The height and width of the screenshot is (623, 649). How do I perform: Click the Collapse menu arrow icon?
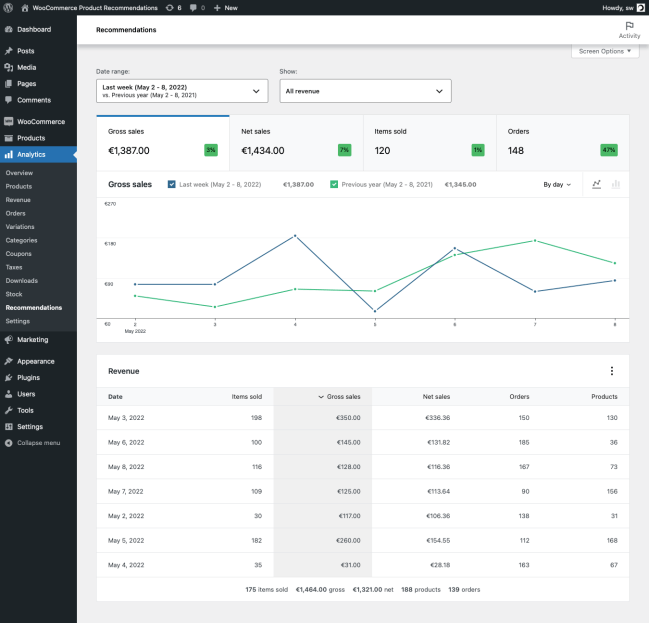(8, 443)
